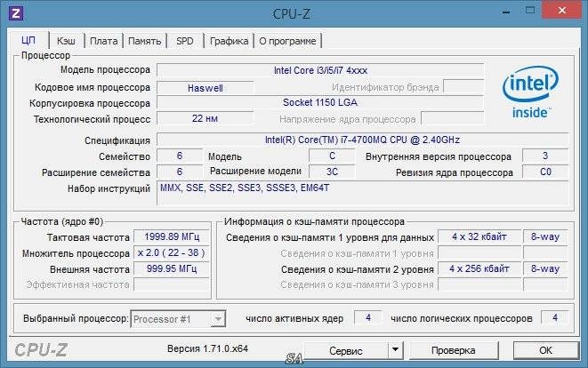Image resolution: width=588 pixels, height=368 pixels.
Task: Click the stepping value 3
Action: [x=545, y=156]
